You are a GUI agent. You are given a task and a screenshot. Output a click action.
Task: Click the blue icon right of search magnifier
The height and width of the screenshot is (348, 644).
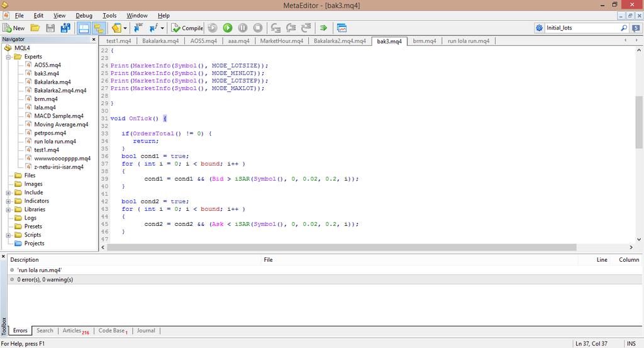[x=636, y=28]
